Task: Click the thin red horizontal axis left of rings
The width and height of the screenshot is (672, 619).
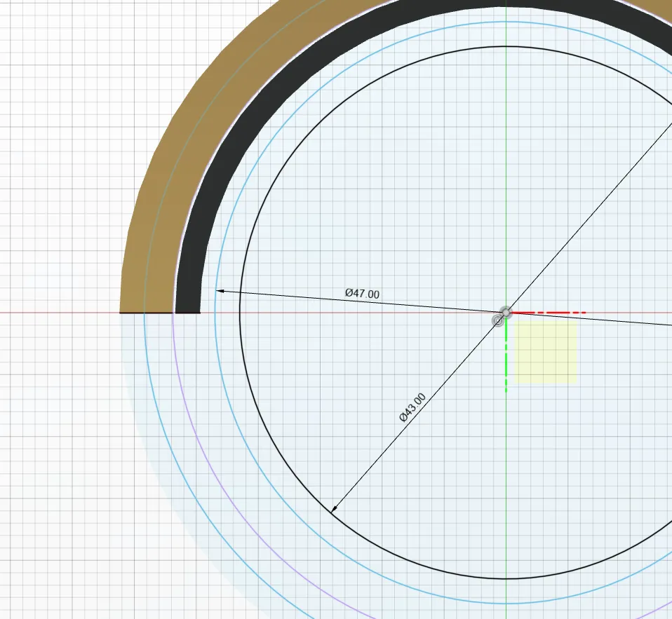Action: pos(56,313)
